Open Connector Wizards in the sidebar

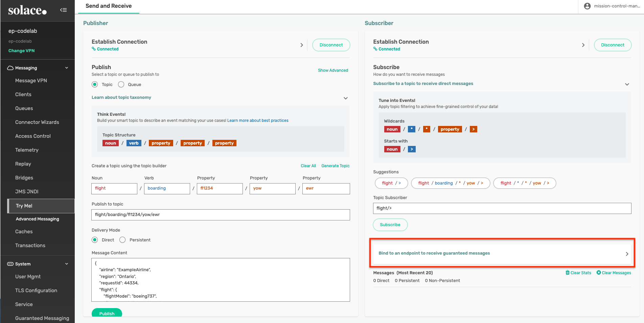(x=37, y=122)
